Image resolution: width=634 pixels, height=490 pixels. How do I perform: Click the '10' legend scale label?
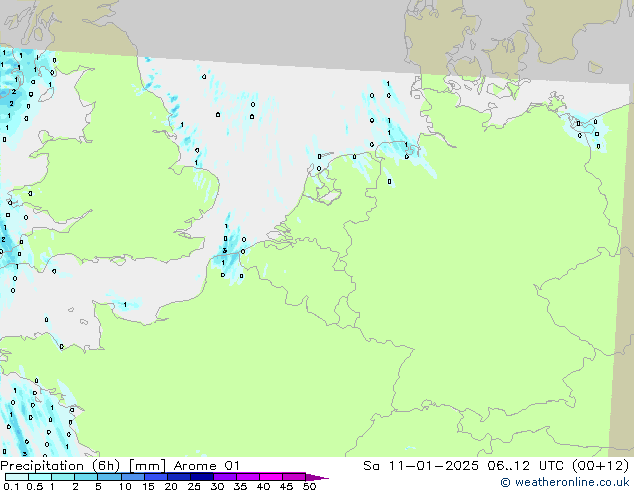(125, 486)
